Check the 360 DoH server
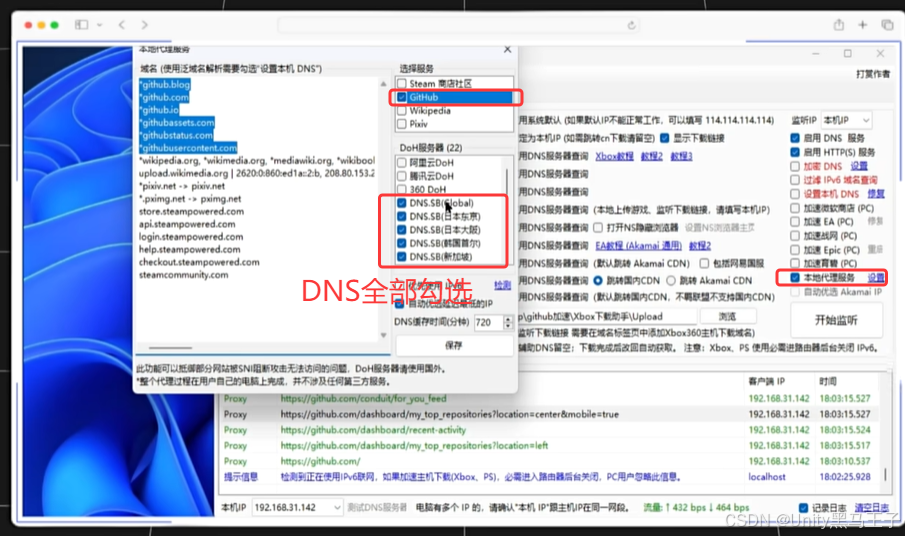This screenshot has height=536, width=905. (402, 189)
